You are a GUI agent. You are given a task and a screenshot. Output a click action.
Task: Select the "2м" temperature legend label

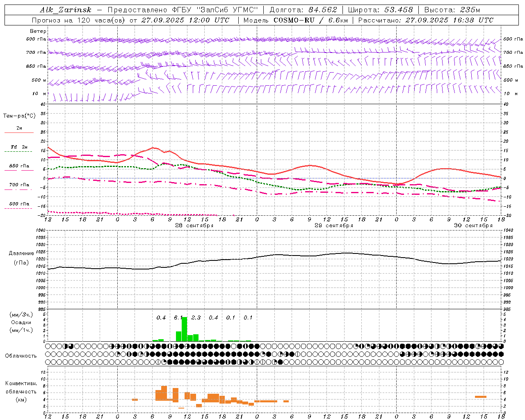pos(19,128)
